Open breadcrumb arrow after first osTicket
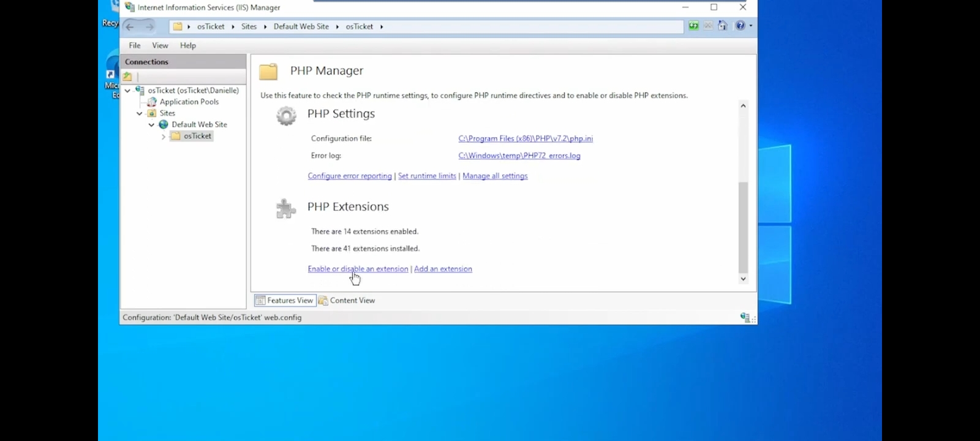This screenshot has height=441, width=980. coord(233,27)
